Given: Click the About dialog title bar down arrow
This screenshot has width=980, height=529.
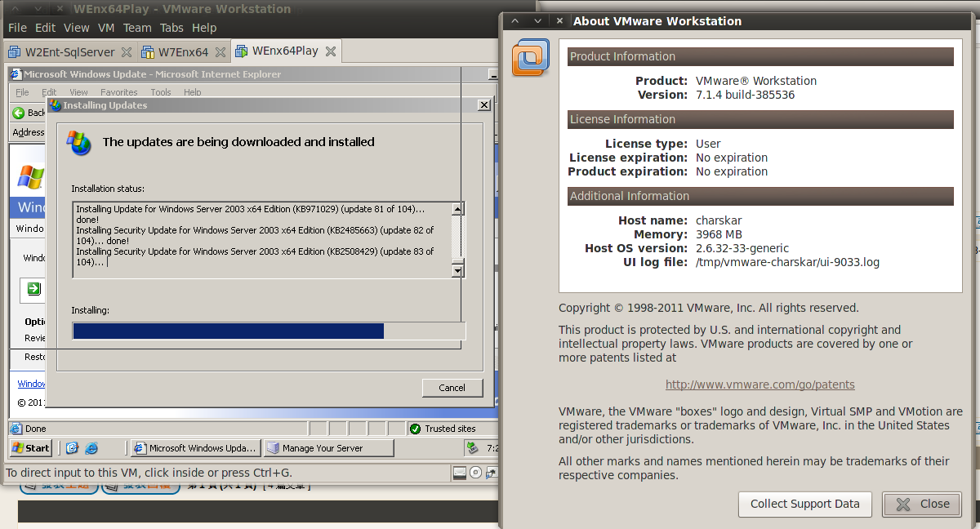Looking at the screenshot, I should coord(537,21).
